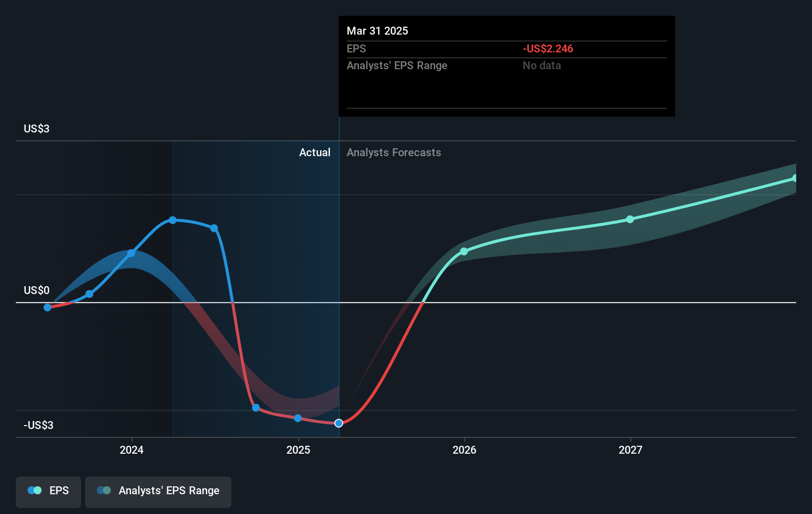This screenshot has width=812, height=514.
Task: Click the first EPS point below US$0
Action: (x=47, y=307)
